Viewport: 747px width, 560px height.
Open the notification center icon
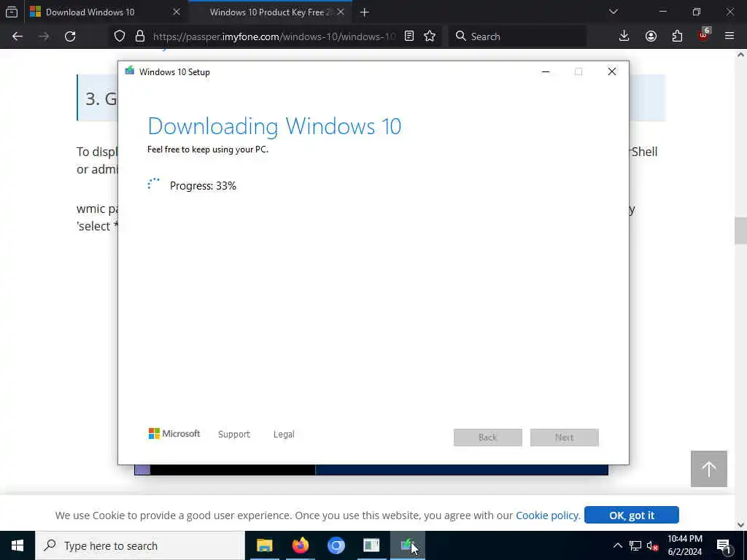pyautogui.click(x=724, y=545)
